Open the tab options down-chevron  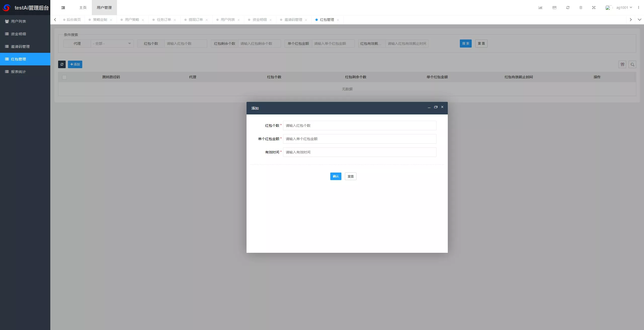click(639, 20)
